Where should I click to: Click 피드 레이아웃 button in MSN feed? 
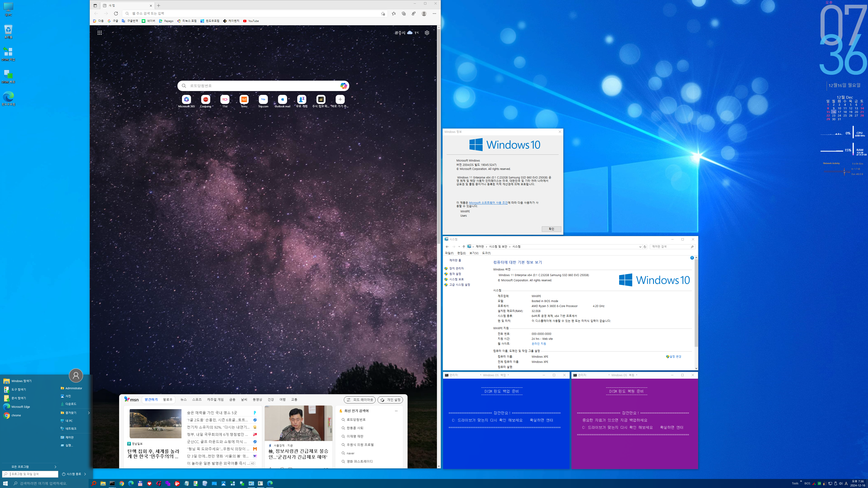360,400
